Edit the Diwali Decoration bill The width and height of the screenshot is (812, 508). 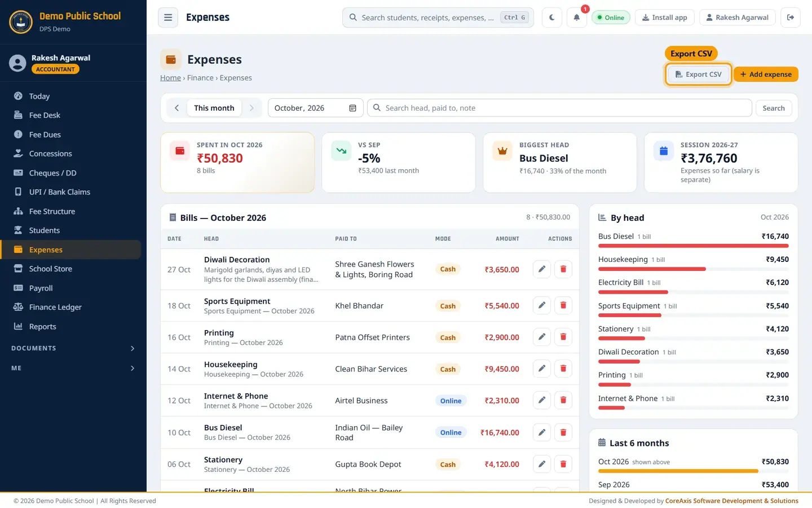(541, 269)
